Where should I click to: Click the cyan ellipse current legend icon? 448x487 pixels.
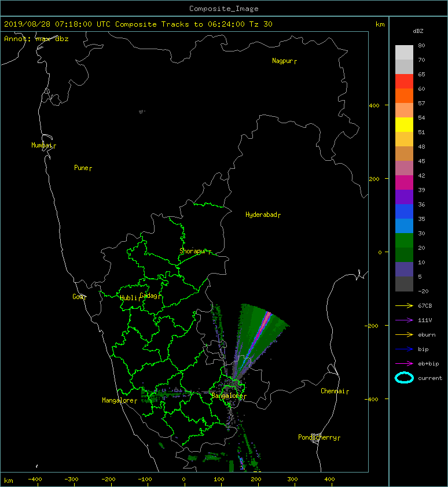coord(404,378)
